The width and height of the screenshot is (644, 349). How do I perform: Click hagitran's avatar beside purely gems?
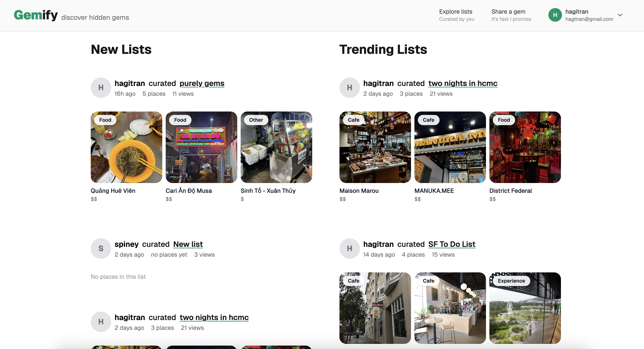tap(101, 87)
